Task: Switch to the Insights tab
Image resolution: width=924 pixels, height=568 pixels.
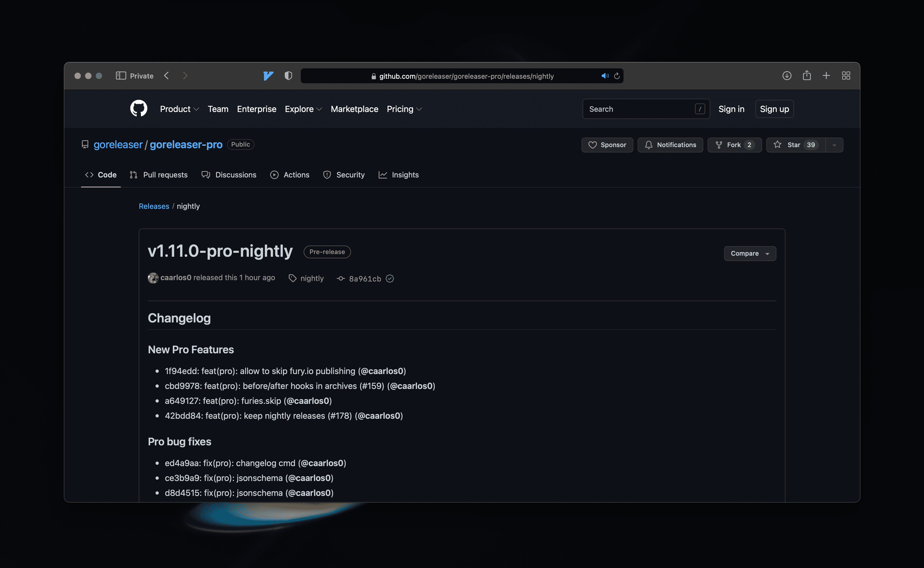Action: 398,175
